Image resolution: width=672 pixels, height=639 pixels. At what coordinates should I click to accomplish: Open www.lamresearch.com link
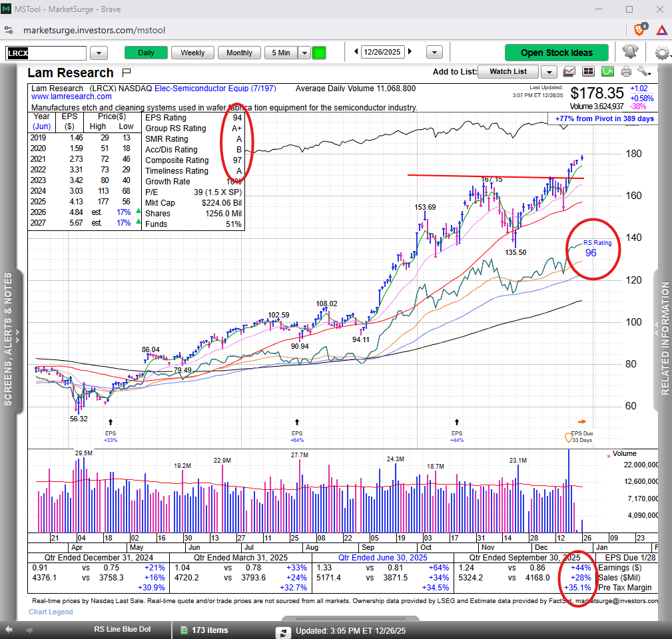click(x=71, y=97)
